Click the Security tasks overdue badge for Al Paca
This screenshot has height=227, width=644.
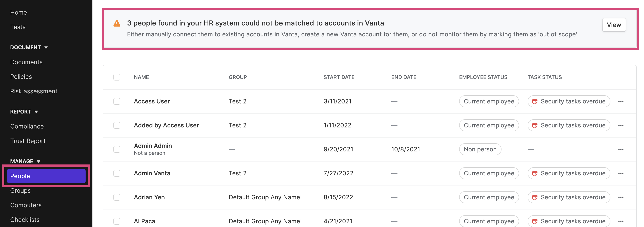(569, 221)
